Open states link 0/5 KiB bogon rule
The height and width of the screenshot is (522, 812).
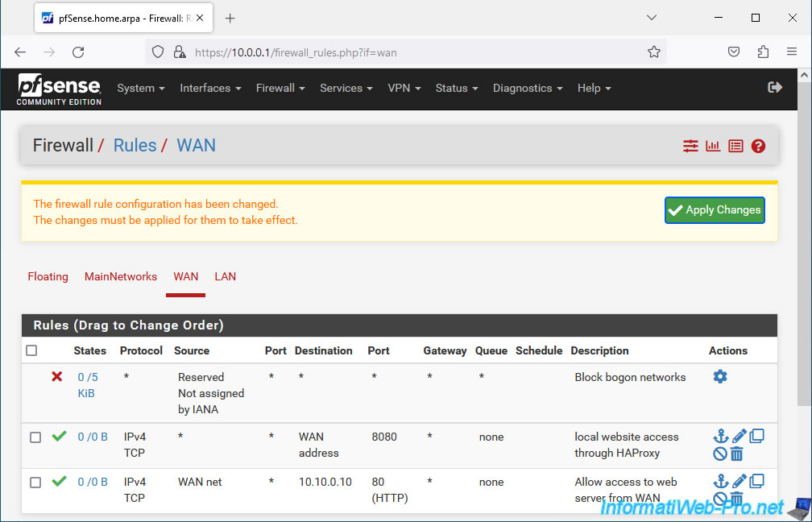point(88,385)
